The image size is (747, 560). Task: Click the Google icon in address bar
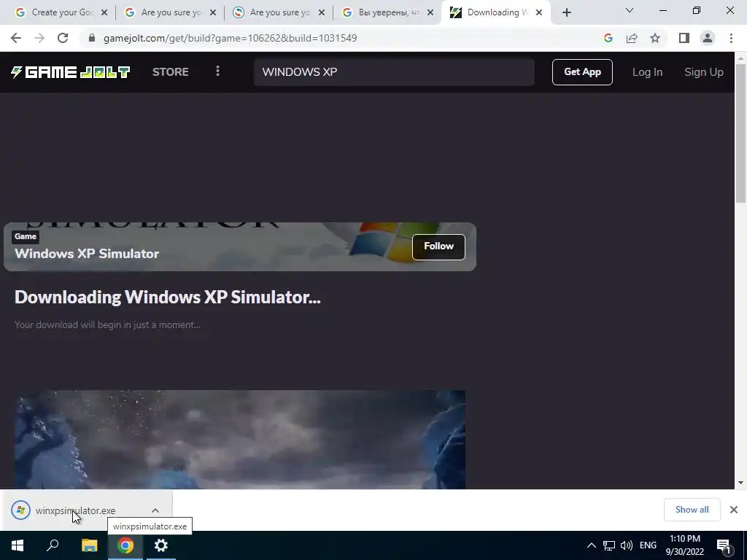click(x=608, y=38)
